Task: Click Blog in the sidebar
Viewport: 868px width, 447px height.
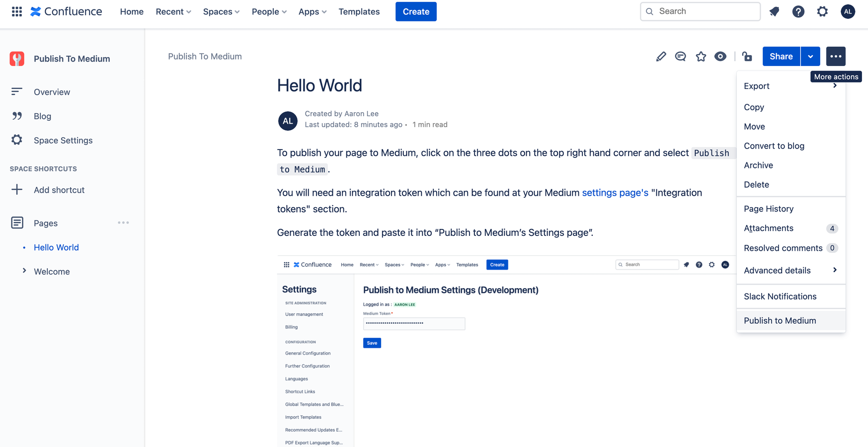Action: pos(42,116)
